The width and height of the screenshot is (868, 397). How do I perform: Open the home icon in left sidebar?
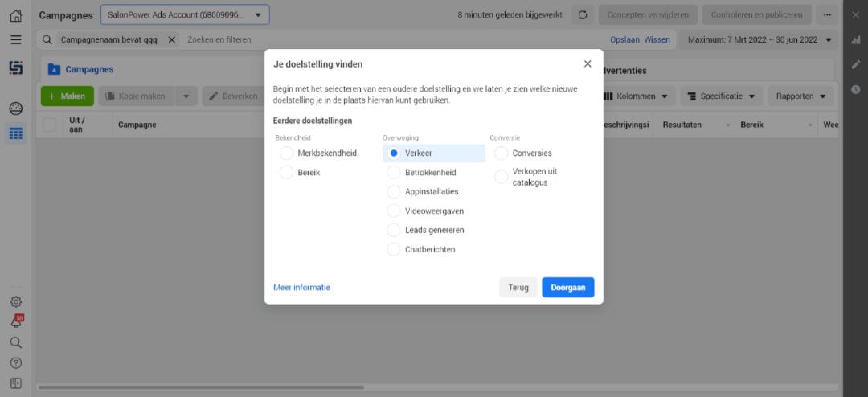15,15
